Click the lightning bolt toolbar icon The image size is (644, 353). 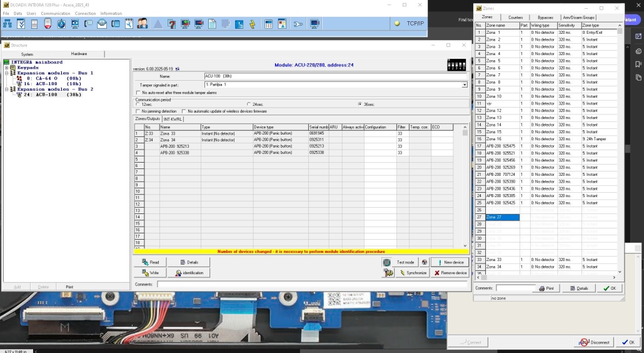(253, 24)
